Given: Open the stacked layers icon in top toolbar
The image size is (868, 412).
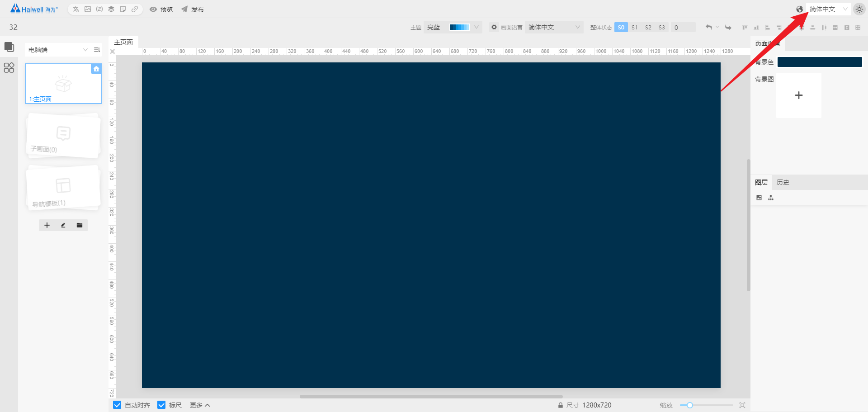Looking at the screenshot, I should point(111,9).
